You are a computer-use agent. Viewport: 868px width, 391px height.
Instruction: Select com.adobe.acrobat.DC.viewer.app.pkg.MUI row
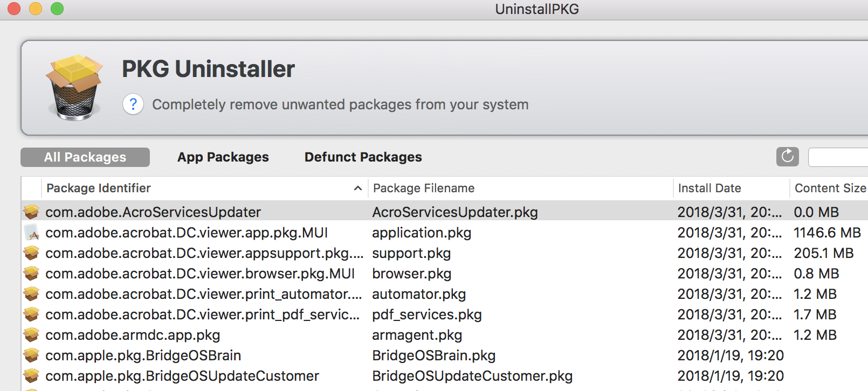coord(445,233)
